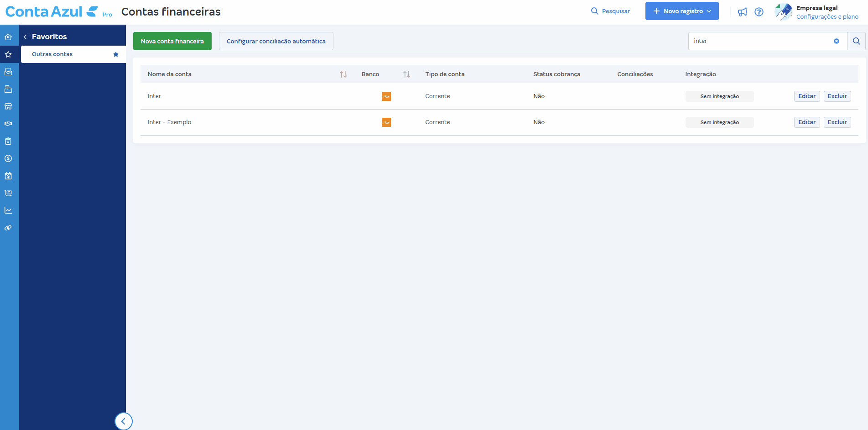Sort table by Nome da conta arrows

[x=343, y=74]
